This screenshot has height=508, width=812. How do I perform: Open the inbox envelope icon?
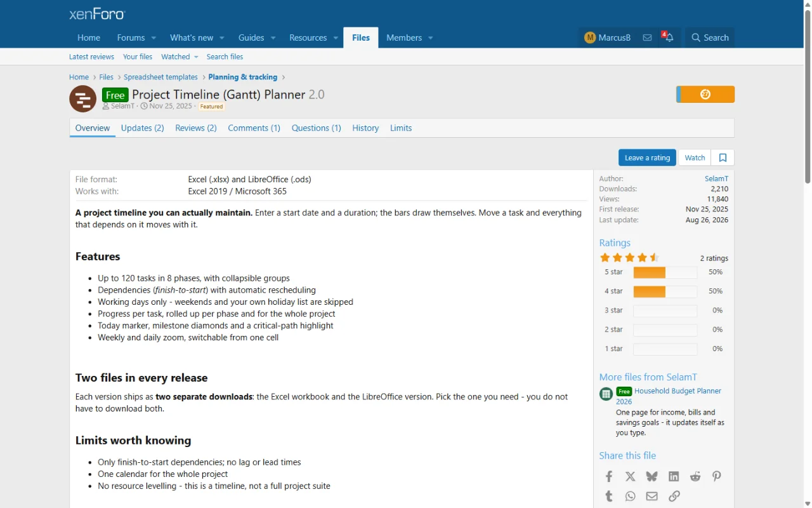647,37
